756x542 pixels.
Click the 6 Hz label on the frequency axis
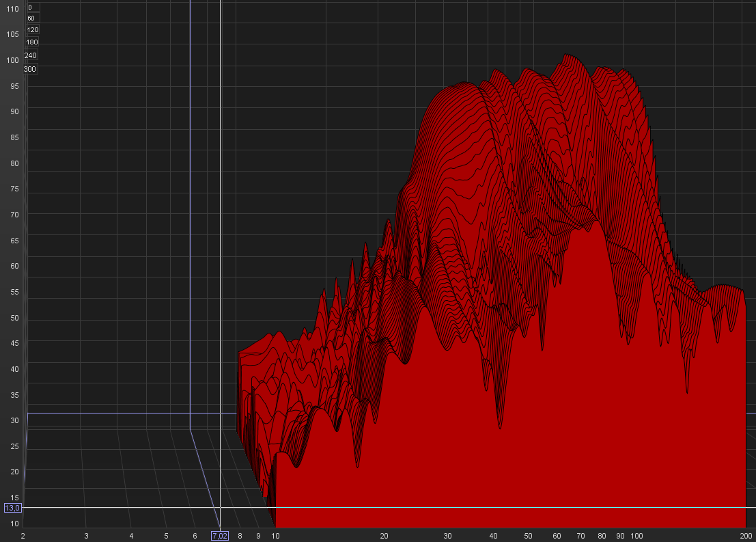[x=195, y=536]
